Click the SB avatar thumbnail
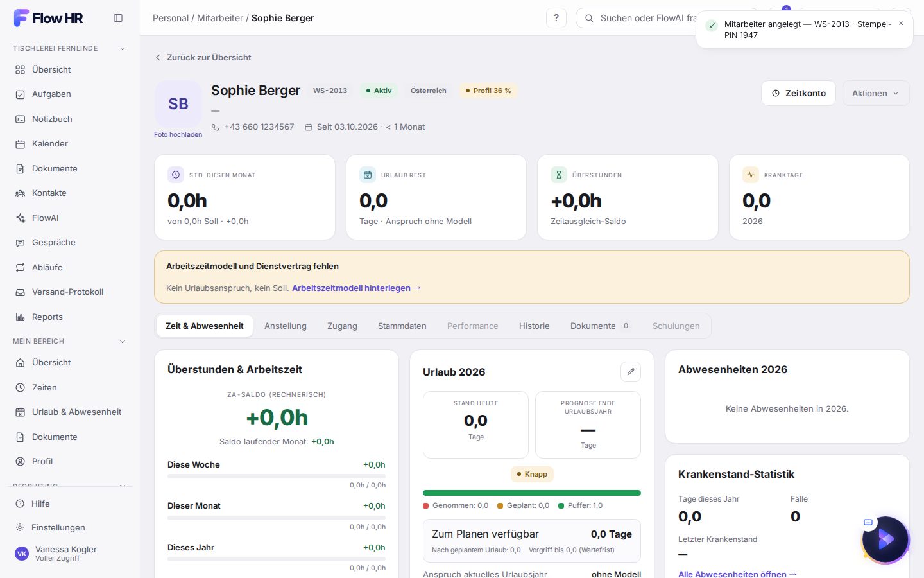 coord(178,104)
